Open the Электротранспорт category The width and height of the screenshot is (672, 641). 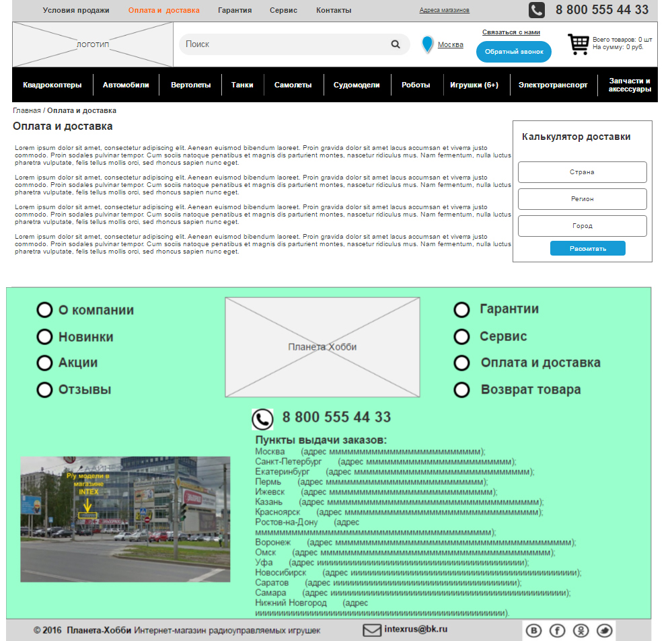pos(553,85)
